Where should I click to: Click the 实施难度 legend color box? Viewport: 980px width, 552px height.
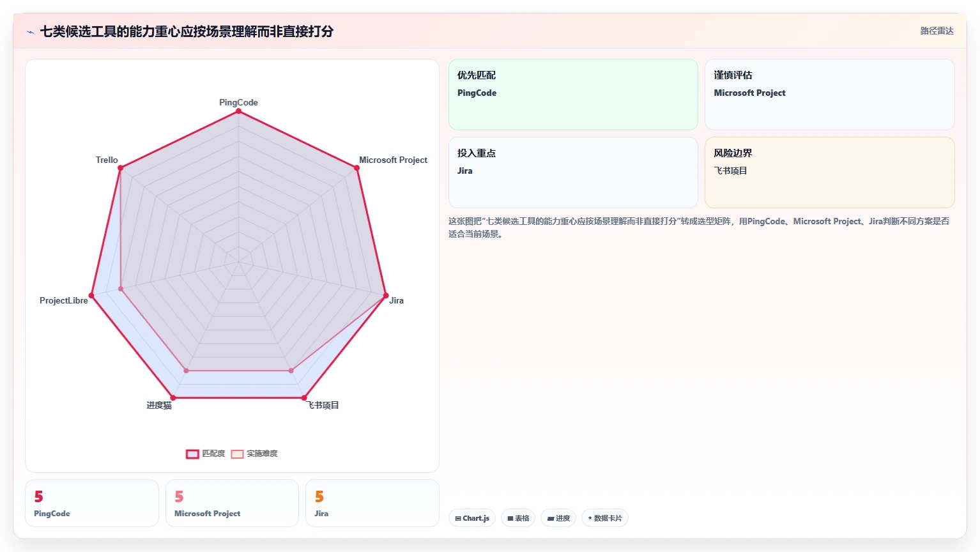pyautogui.click(x=237, y=454)
